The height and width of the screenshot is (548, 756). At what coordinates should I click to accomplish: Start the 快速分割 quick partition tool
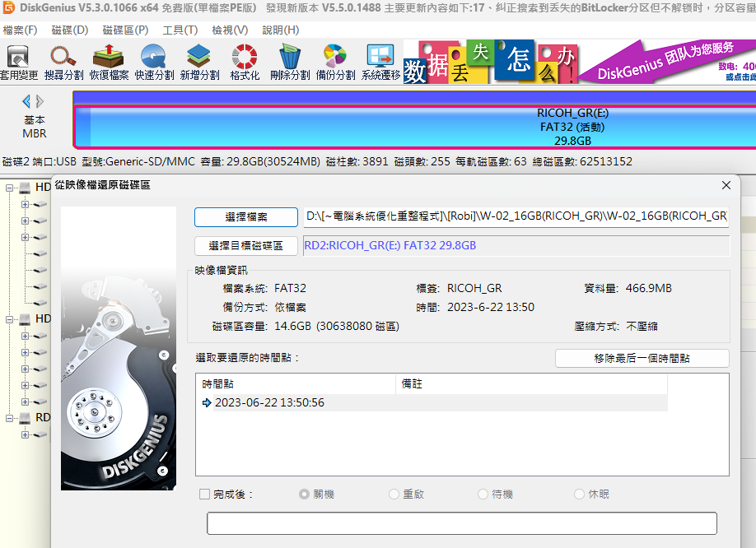154,62
